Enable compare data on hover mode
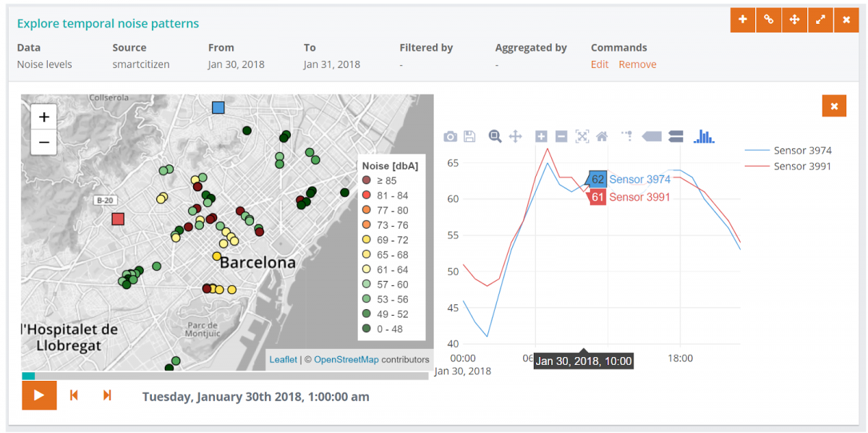 (x=676, y=136)
